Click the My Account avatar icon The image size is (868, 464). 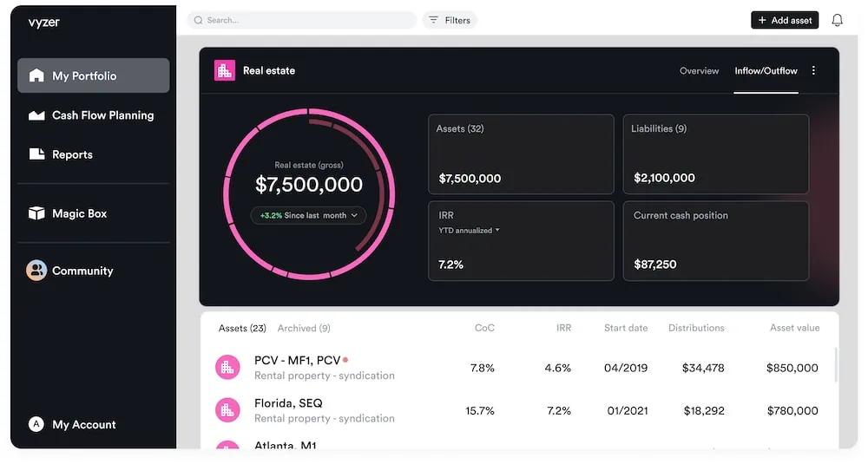pos(36,424)
